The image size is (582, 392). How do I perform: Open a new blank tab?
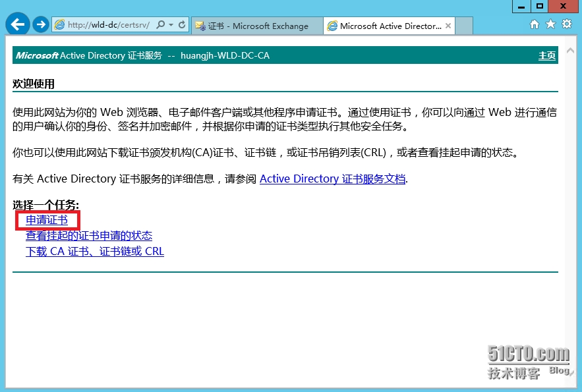pos(464,26)
